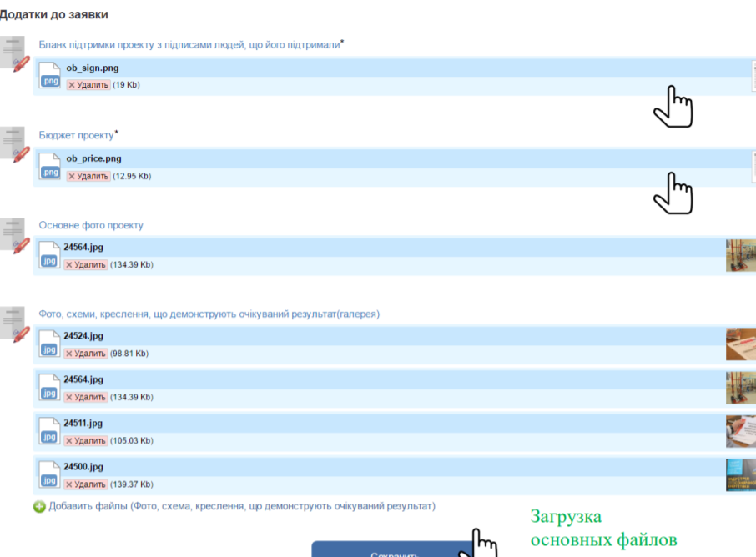Click the document-pencil icon beside Бланк підтримки проекту
The height and width of the screenshot is (557, 756).
(x=16, y=53)
